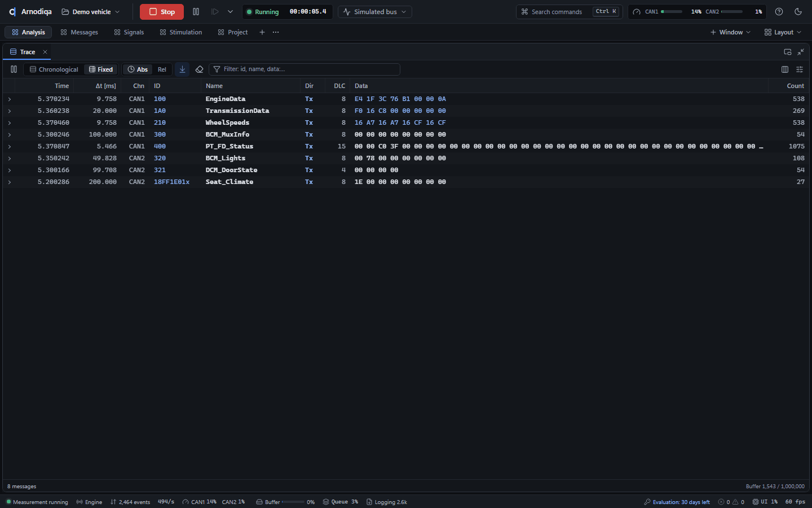Open the Project tab
The width and height of the screenshot is (812, 508).
[x=233, y=32]
